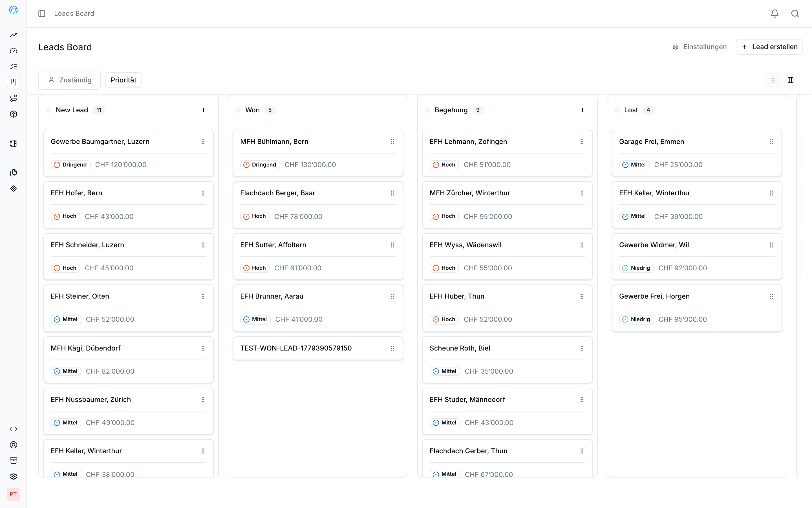The width and height of the screenshot is (812, 508).
Task: Open the checklist tasks sidebar icon
Action: click(14, 67)
